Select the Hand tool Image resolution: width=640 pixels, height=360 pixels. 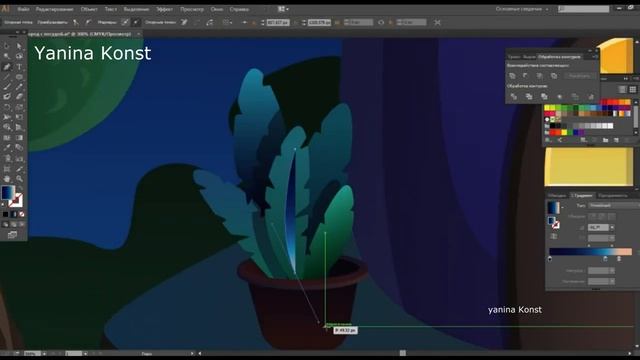(x=7, y=179)
